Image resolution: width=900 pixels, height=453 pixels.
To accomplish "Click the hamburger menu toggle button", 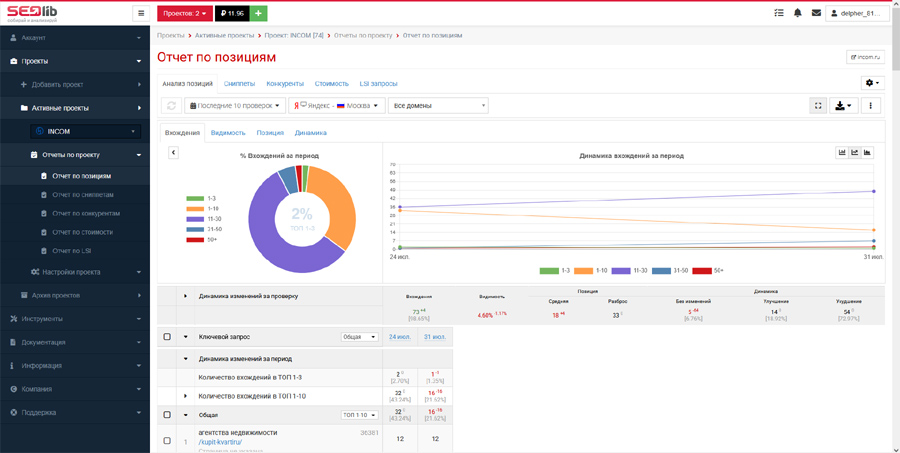I will [x=141, y=13].
